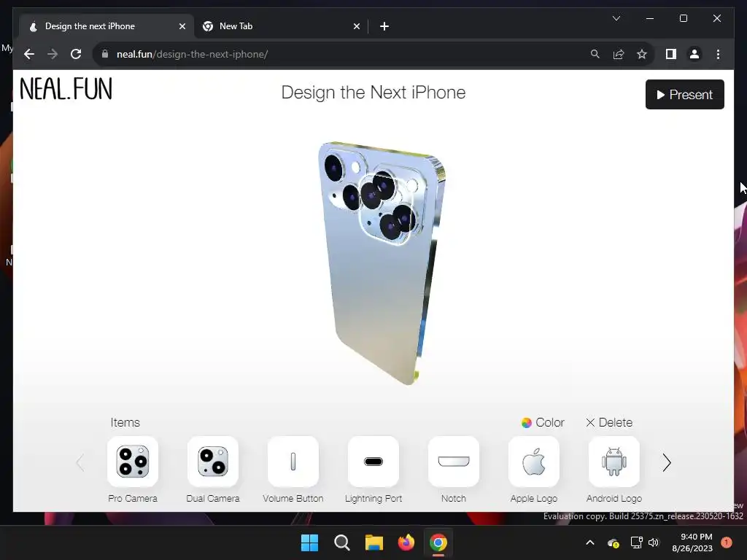
Task: Select the iPhone 3D model
Action: tap(379, 262)
